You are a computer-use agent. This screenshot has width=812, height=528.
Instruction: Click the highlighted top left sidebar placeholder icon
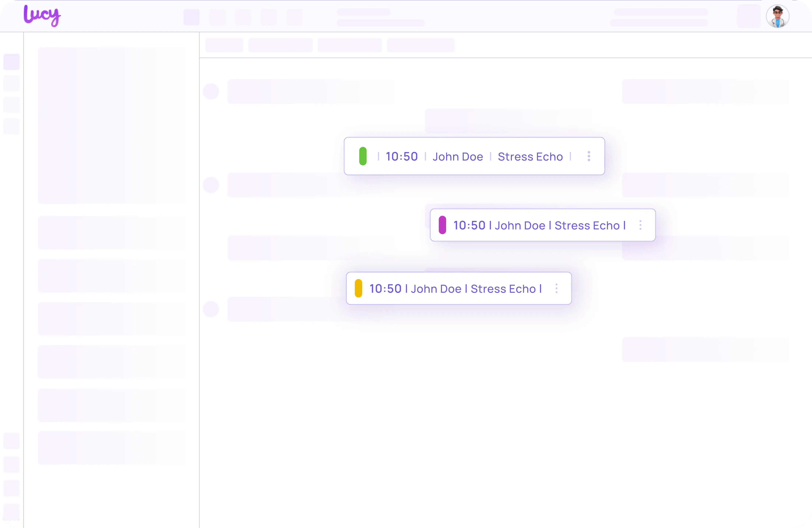tap(12, 62)
